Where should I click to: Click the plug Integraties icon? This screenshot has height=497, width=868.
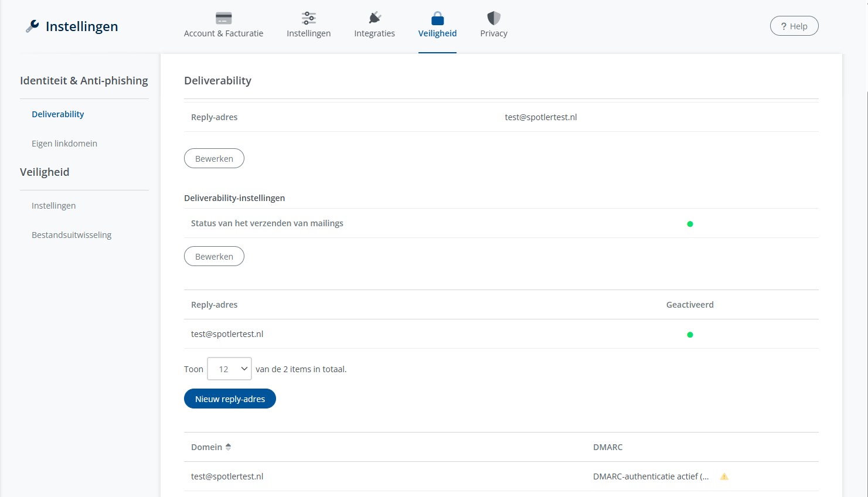pos(375,18)
